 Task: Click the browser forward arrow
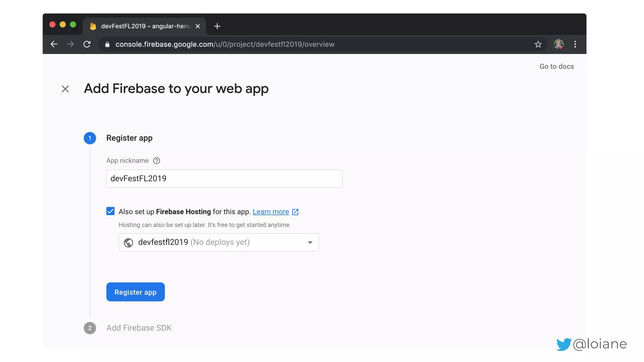click(70, 44)
